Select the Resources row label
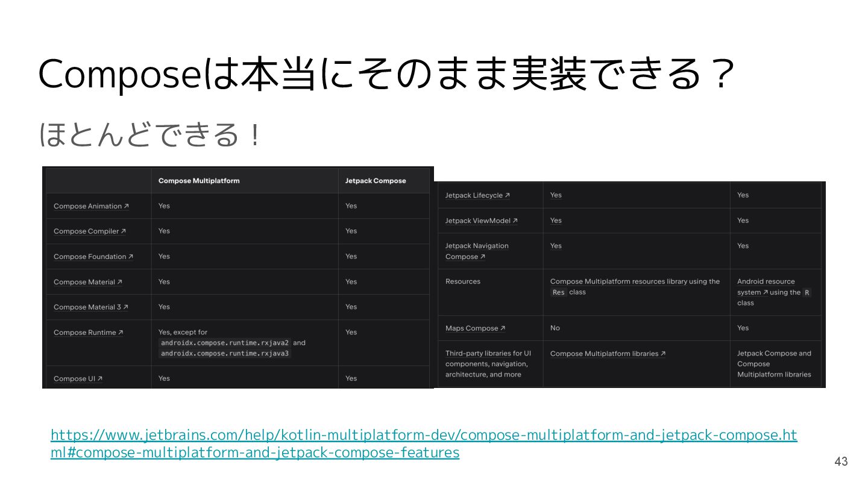 [x=463, y=281]
